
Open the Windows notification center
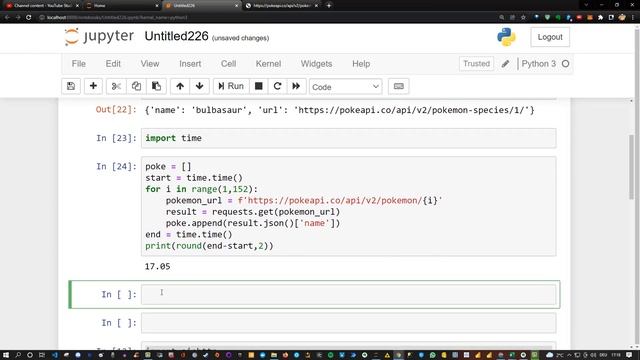tap(629, 355)
